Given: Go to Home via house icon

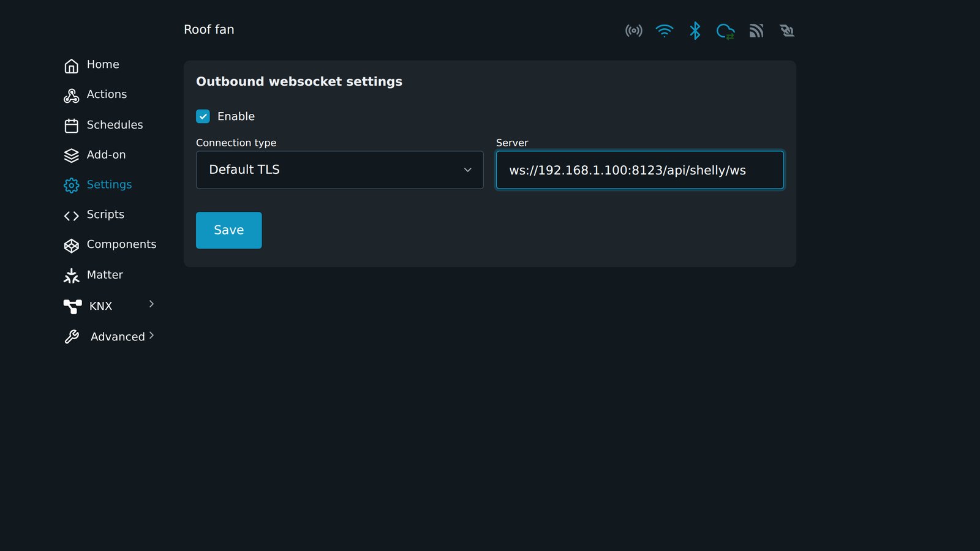Looking at the screenshot, I should [x=72, y=66].
